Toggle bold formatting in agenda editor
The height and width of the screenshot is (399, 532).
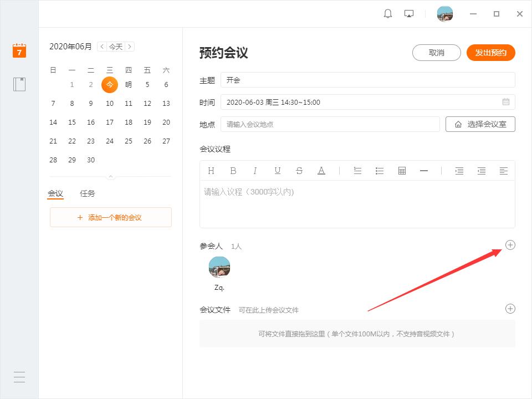pos(233,171)
